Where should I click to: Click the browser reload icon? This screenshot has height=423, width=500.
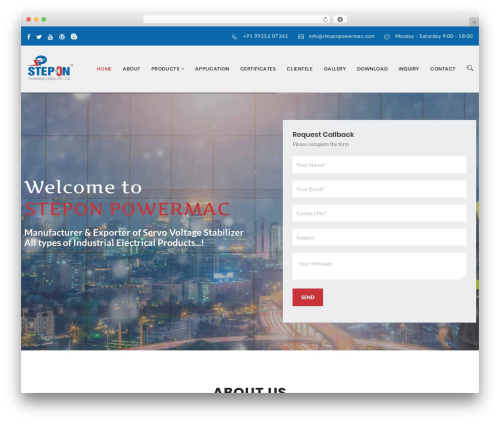(x=325, y=19)
